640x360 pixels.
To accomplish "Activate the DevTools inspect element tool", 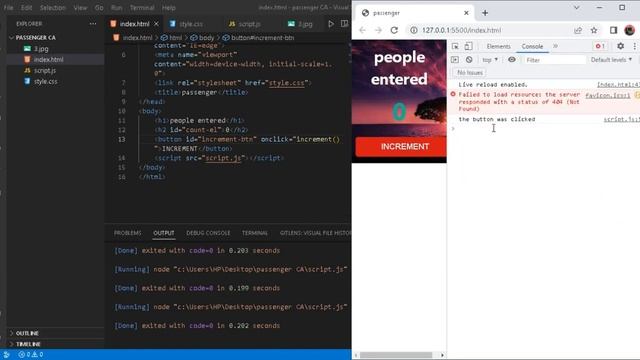I will (x=455, y=46).
